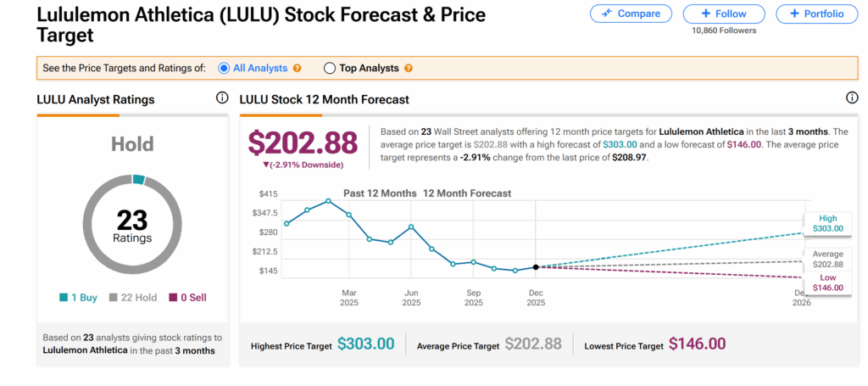Click the High $303.00 forecast label

pyautogui.click(x=827, y=223)
